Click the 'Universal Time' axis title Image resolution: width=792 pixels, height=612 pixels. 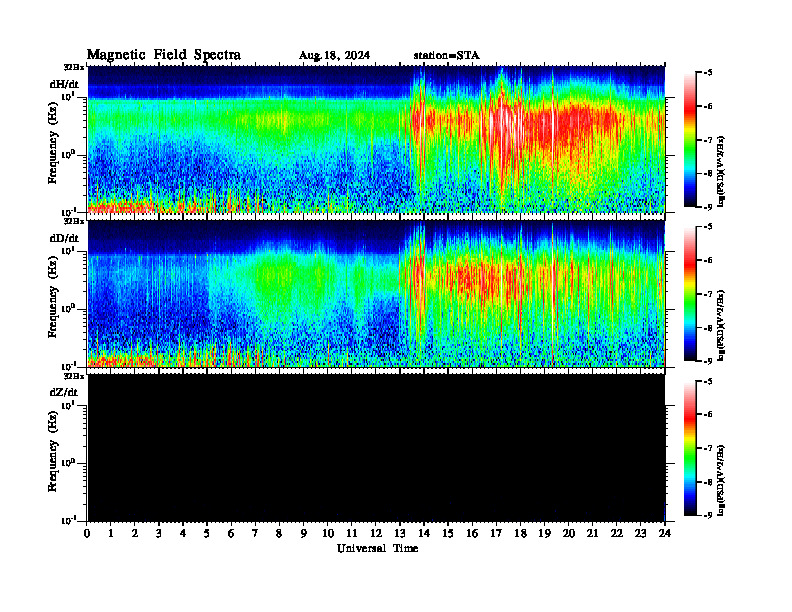point(377,548)
